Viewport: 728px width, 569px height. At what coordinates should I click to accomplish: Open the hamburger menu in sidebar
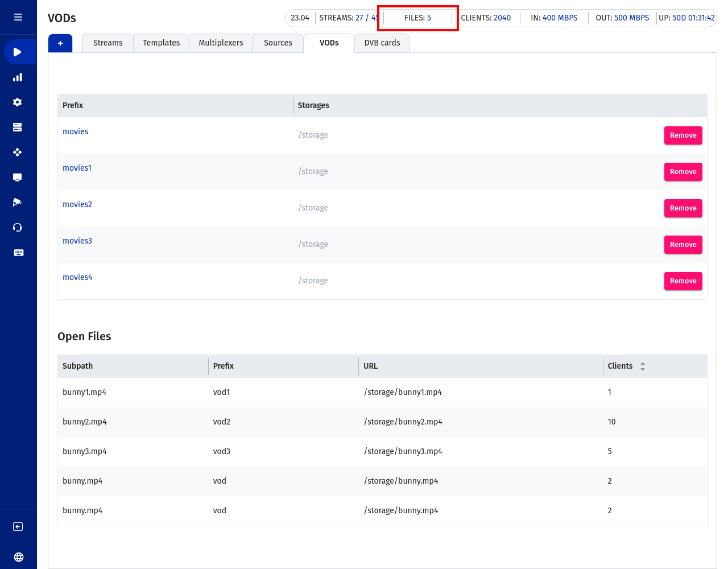click(x=18, y=17)
